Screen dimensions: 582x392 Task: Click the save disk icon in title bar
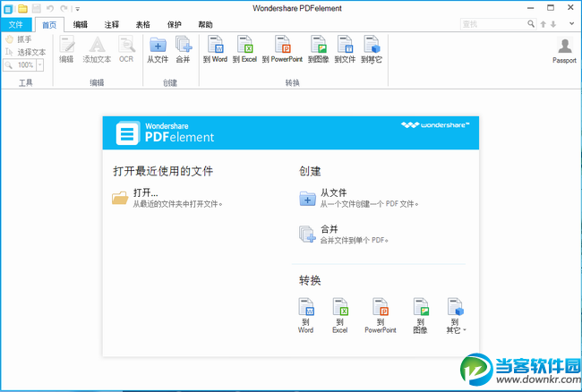pos(37,9)
